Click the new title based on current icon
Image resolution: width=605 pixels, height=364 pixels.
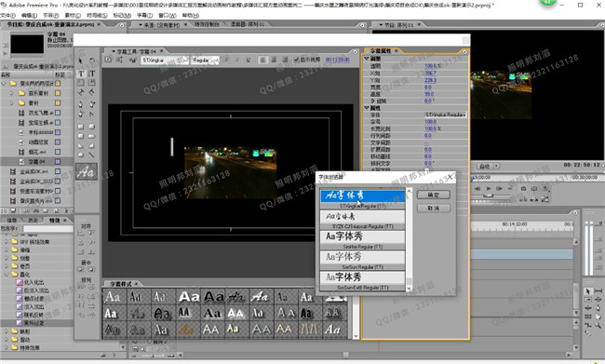click(108, 60)
